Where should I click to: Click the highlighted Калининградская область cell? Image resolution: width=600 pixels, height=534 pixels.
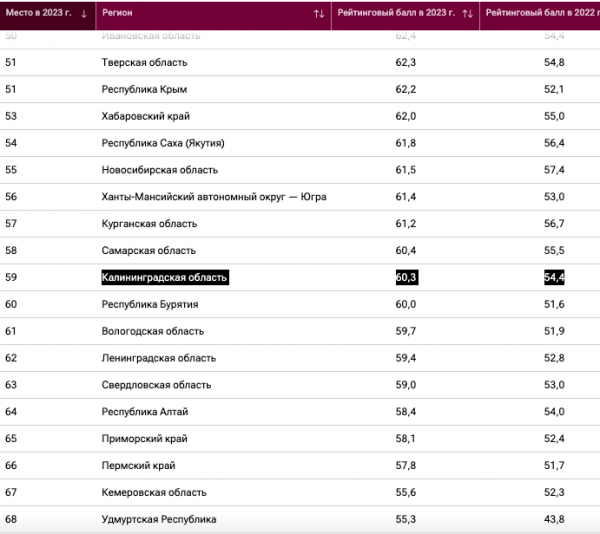pos(165,277)
